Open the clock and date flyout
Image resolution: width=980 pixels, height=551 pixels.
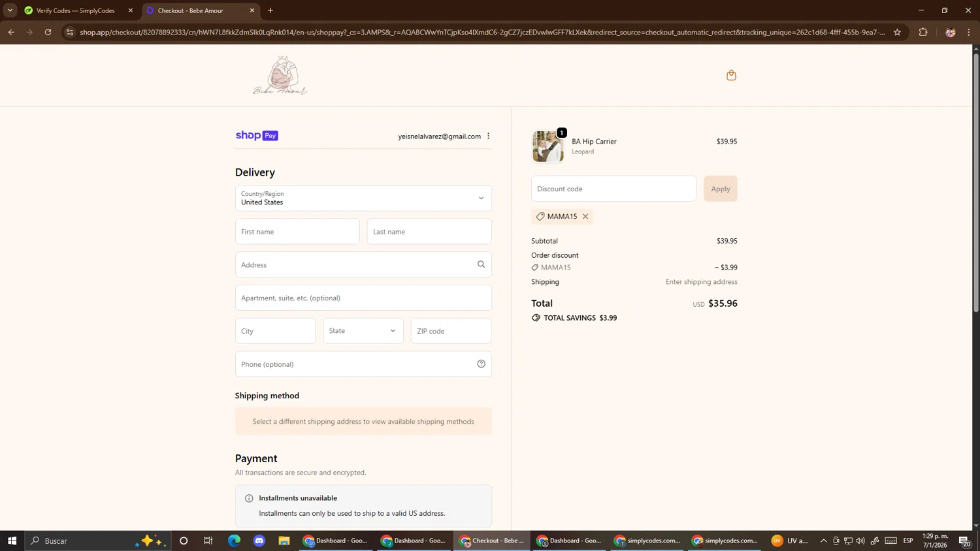935,541
